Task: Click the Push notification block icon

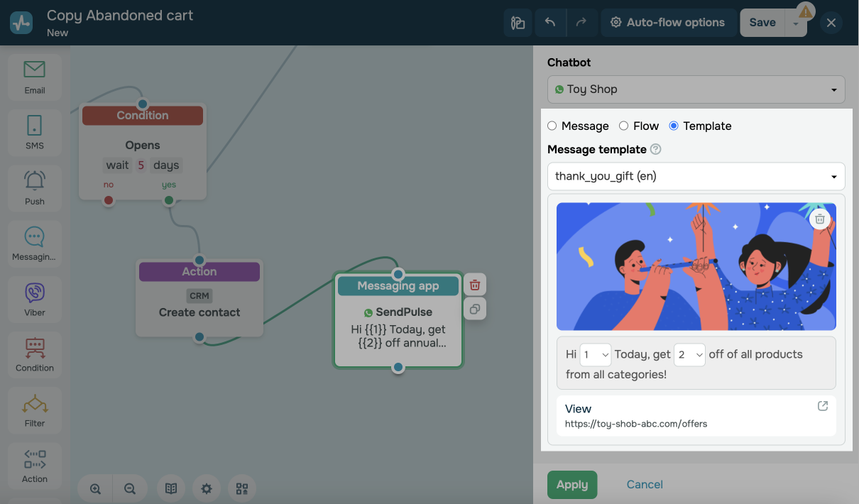Action: point(34,187)
